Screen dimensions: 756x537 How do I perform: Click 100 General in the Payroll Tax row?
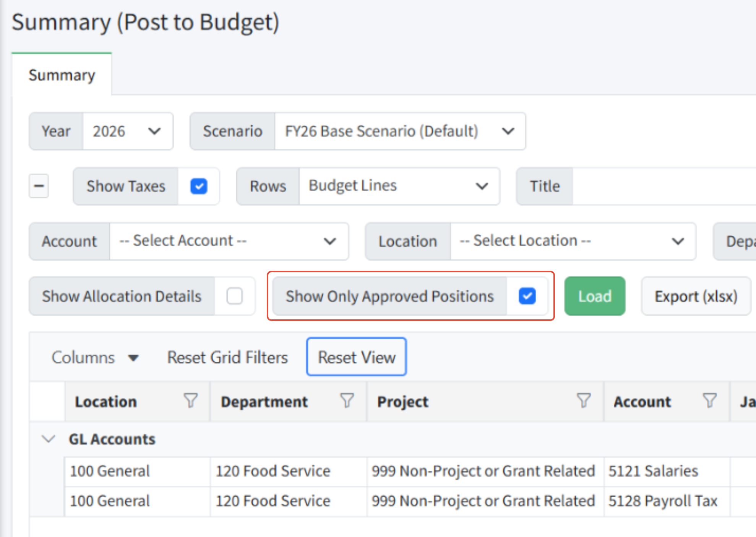pos(137,501)
